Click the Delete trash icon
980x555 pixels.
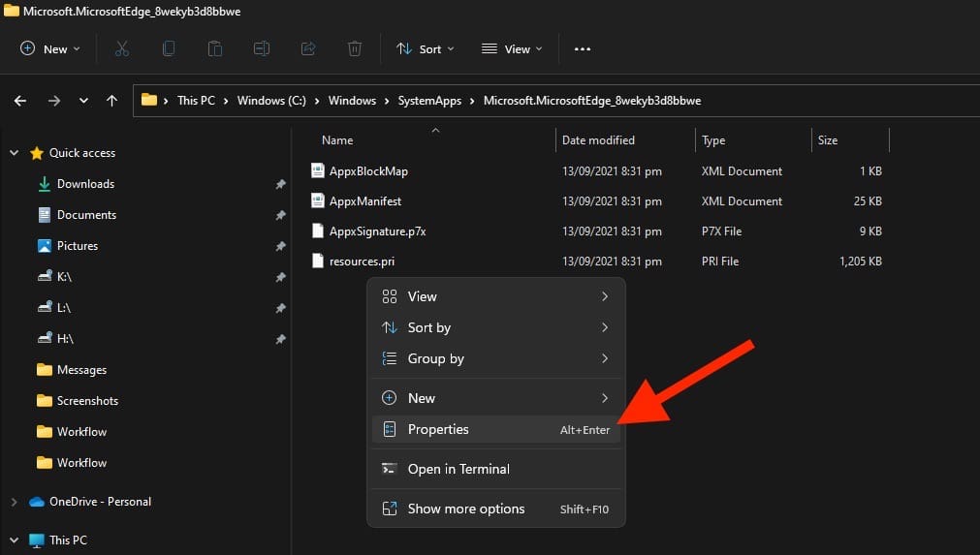point(355,48)
